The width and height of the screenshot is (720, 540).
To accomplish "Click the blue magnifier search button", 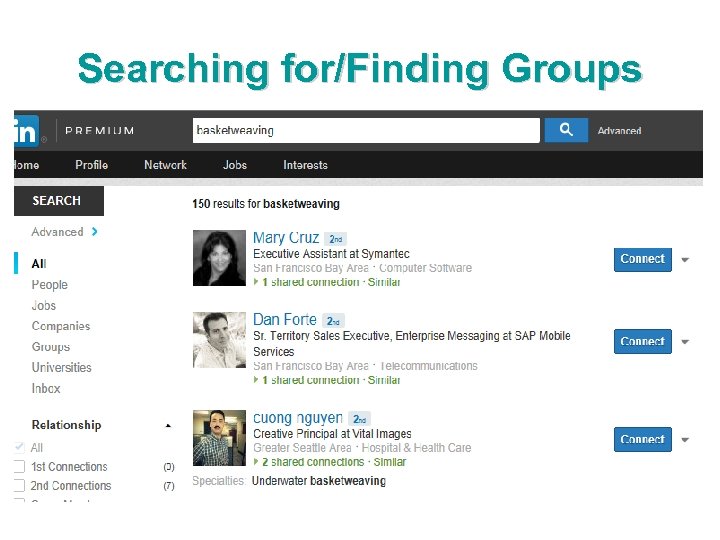I will point(566,130).
